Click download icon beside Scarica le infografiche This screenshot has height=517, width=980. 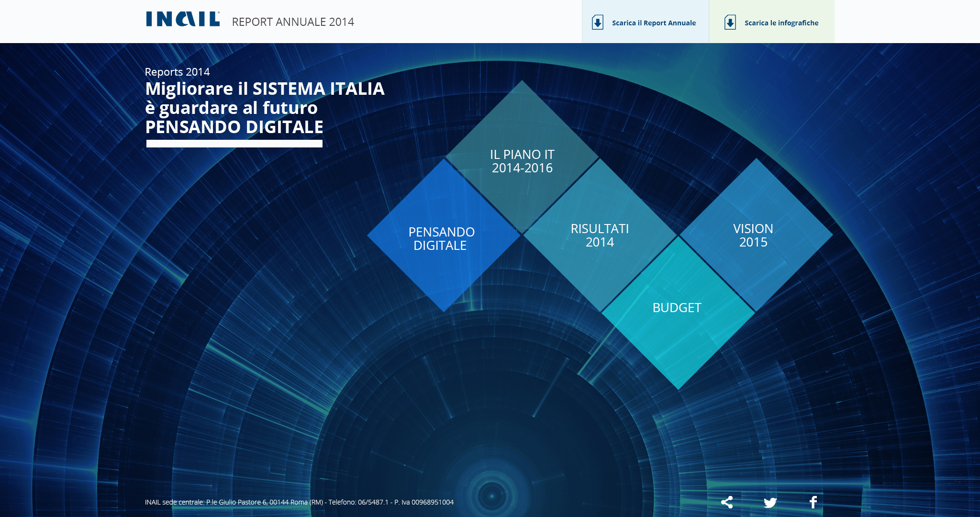coord(730,22)
